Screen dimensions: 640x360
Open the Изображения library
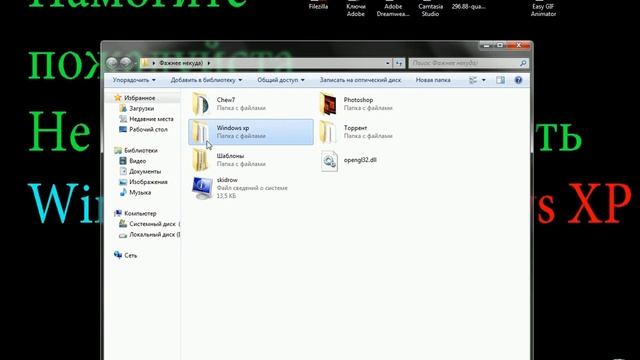[148, 182]
